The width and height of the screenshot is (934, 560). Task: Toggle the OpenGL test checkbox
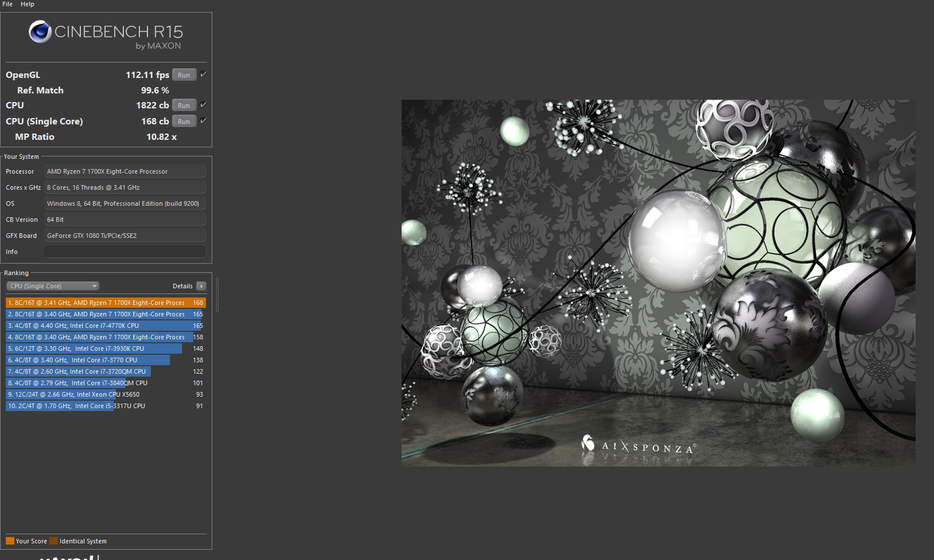pyautogui.click(x=203, y=74)
